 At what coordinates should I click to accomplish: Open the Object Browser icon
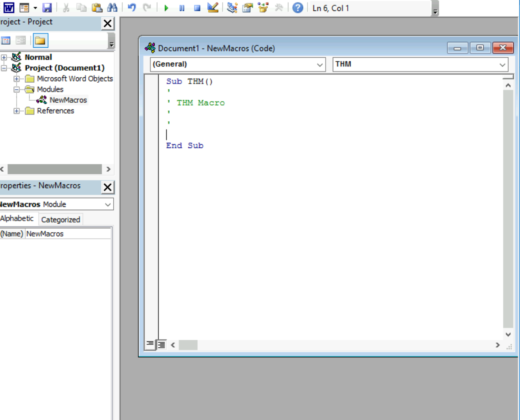[263, 8]
